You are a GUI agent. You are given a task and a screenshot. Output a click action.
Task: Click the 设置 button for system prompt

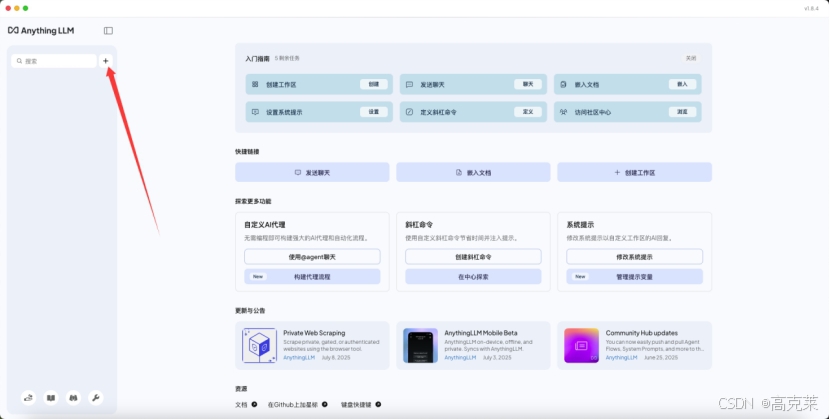[x=374, y=112]
